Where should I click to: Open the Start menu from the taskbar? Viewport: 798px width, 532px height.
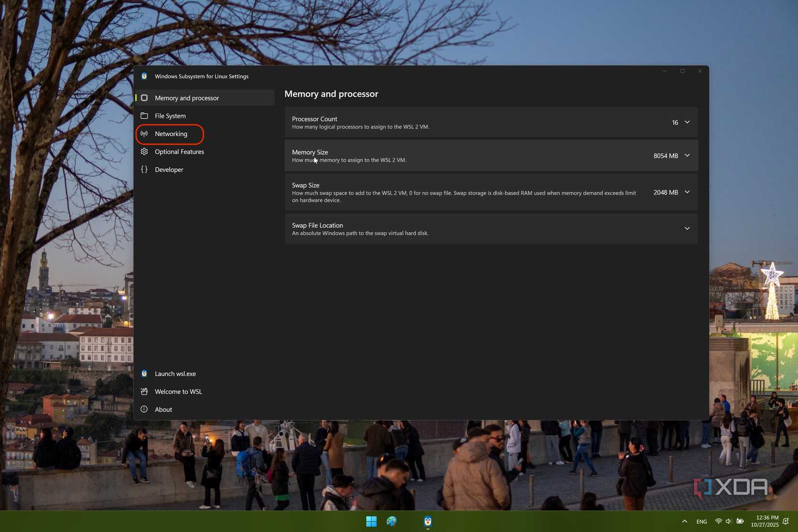[371, 522]
